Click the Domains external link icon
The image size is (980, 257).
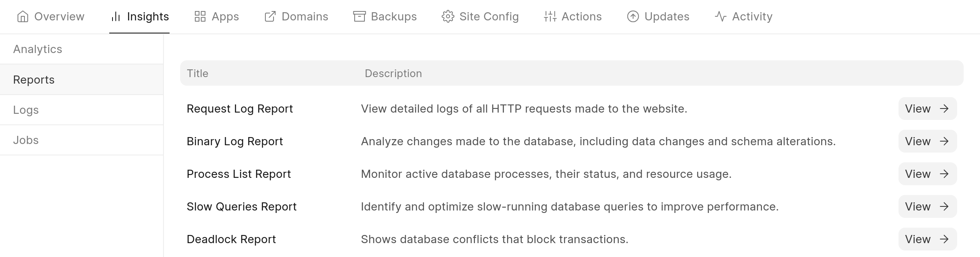pyautogui.click(x=270, y=17)
